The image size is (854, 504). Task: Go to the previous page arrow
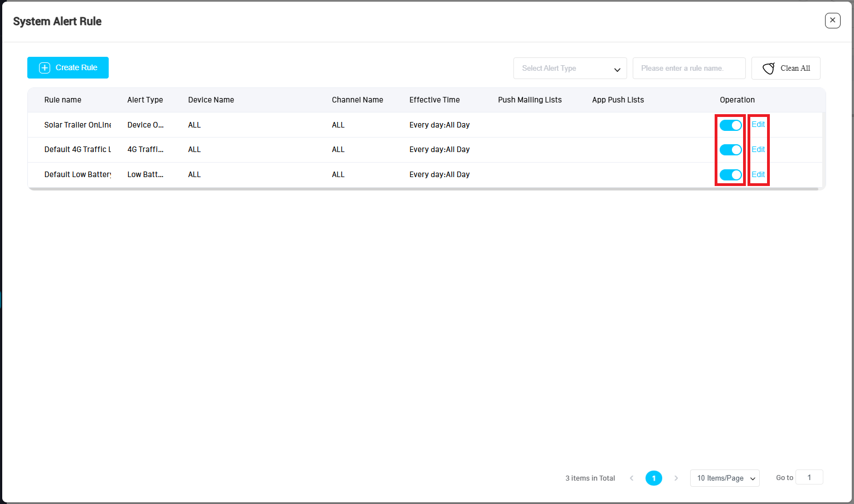[x=632, y=478]
